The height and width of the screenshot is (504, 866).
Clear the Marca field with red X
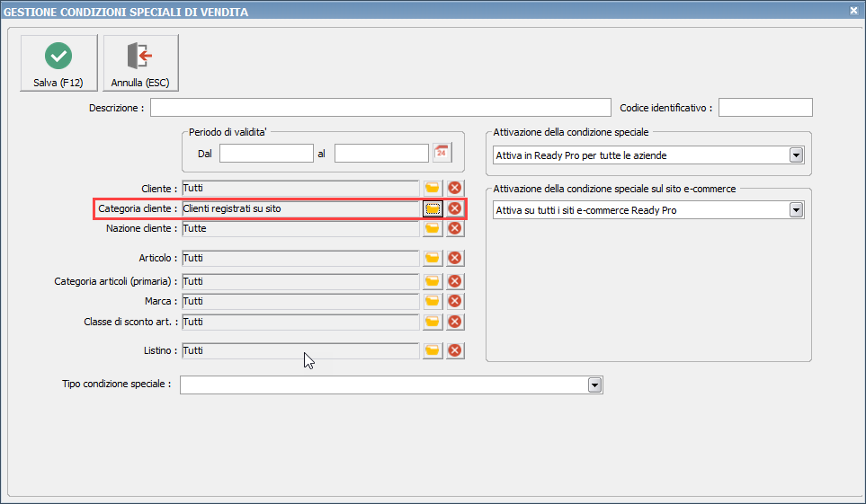point(454,301)
